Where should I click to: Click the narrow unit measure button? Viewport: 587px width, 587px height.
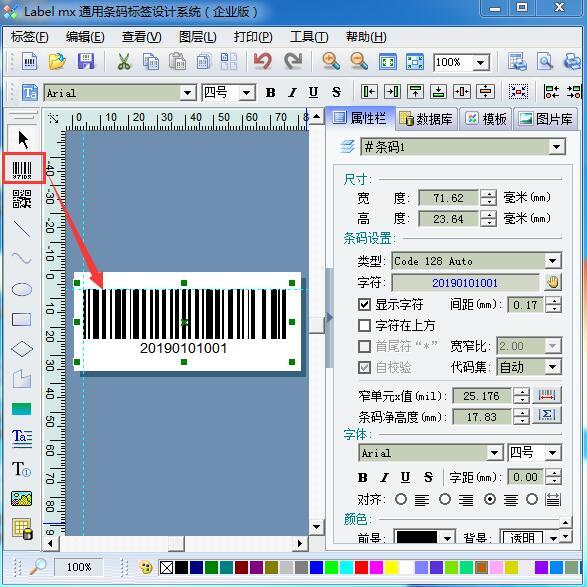point(547,395)
